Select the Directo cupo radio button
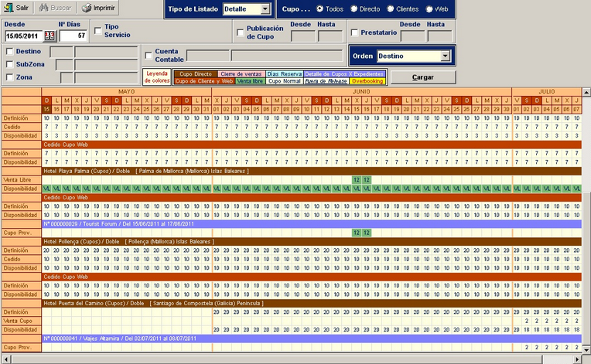The width and height of the screenshot is (591, 364). coord(354,9)
